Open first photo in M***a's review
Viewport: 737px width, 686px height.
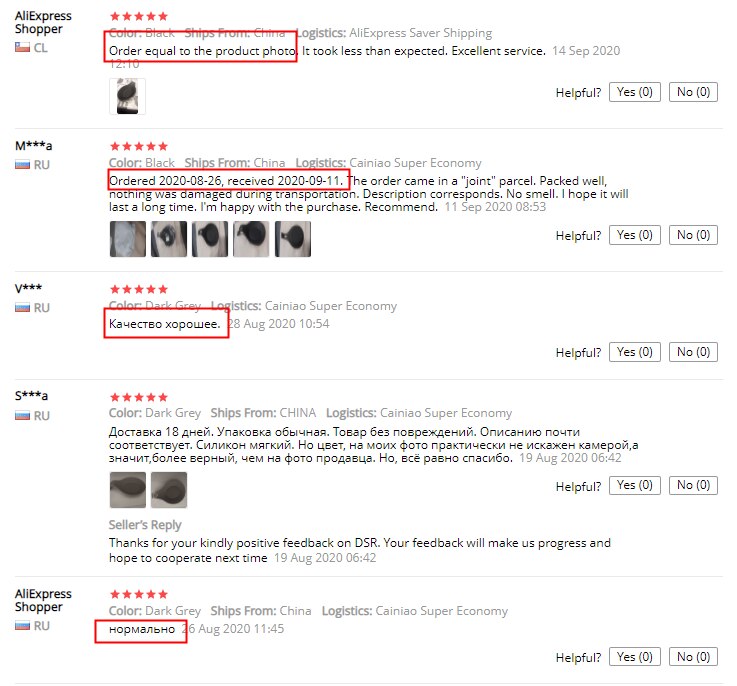point(128,239)
